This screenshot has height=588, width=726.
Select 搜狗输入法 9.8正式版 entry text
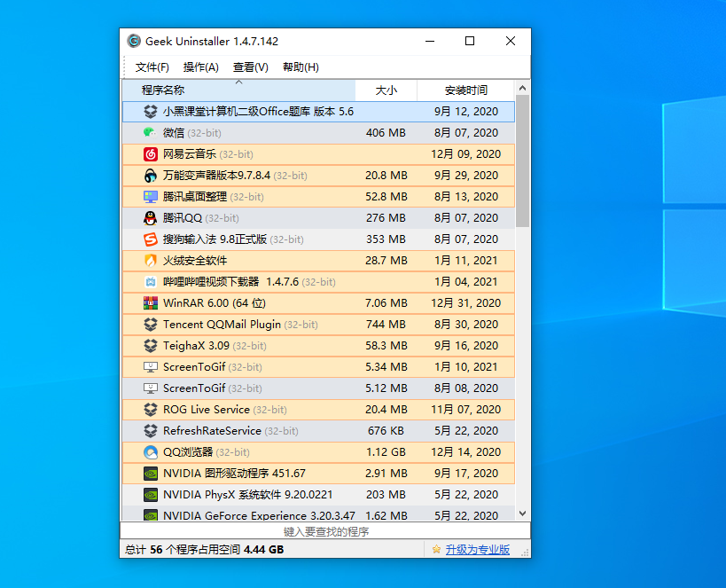point(233,239)
